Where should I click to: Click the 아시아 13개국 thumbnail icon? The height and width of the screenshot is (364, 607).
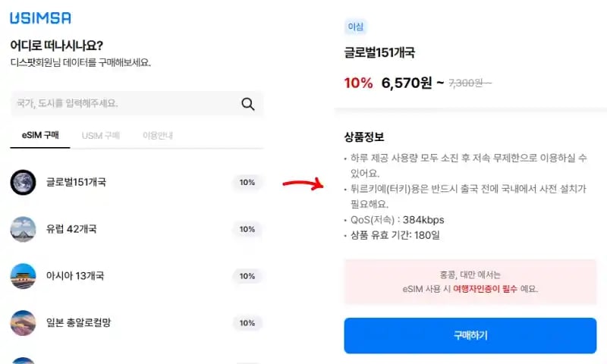pyautogui.click(x=23, y=276)
